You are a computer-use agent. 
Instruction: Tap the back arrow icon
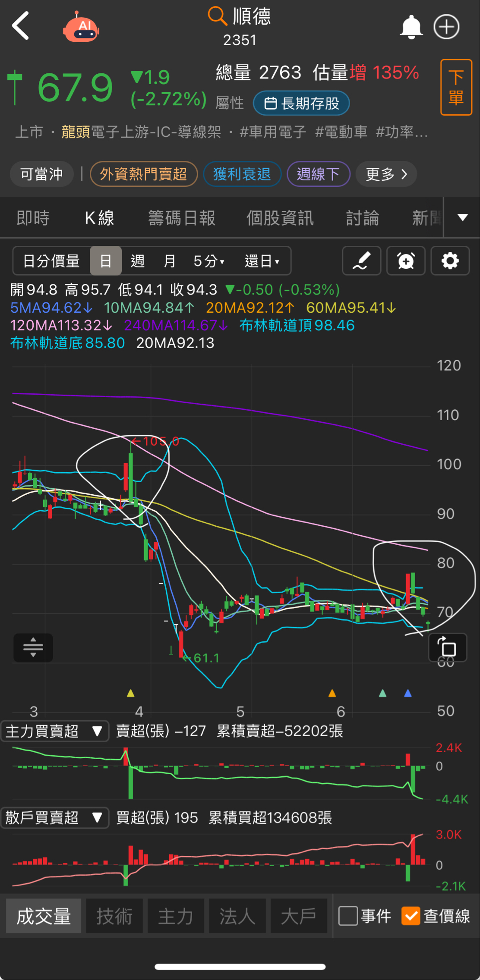click(20, 26)
